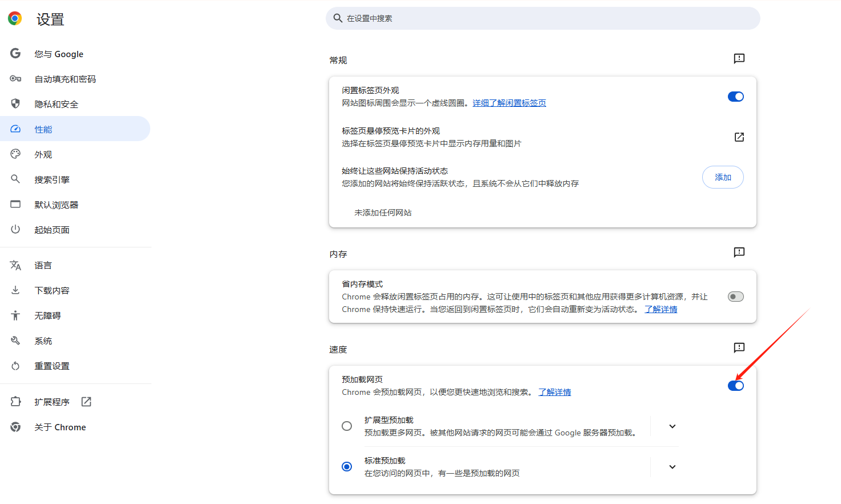Click the 在设置中搜索 search field
The width and height of the screenshot is (841, 504).
pyautogui.click(x=543, y=18)
